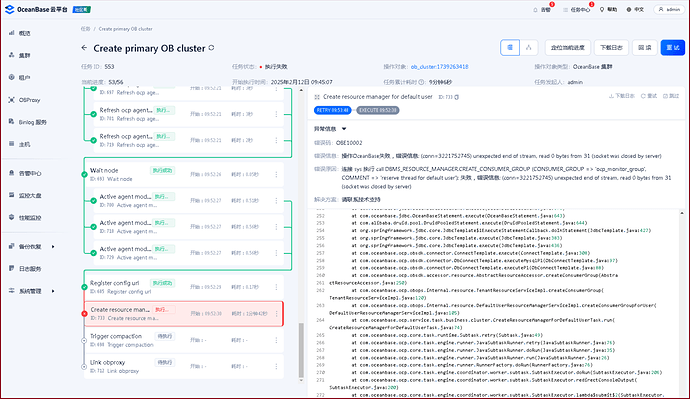Select the RETRY 09:53:48 tab
The image size is (690, 399).
click(332, 110)
